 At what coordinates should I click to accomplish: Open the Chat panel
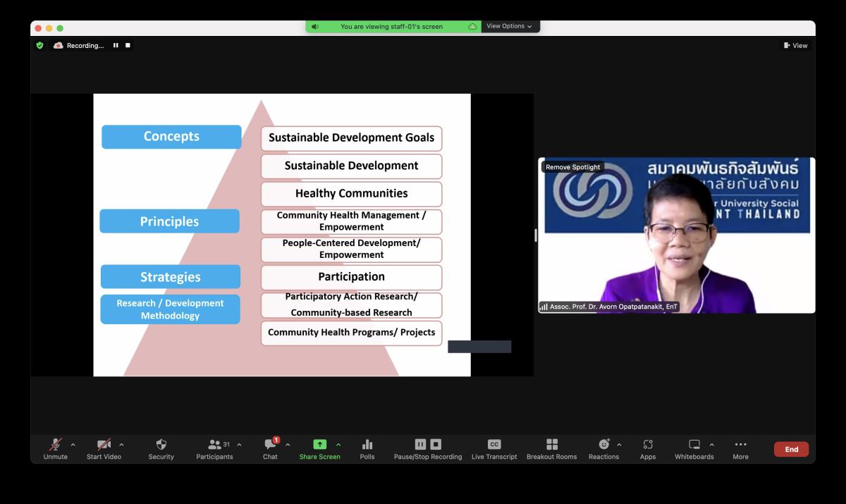[x=270, y=448]
